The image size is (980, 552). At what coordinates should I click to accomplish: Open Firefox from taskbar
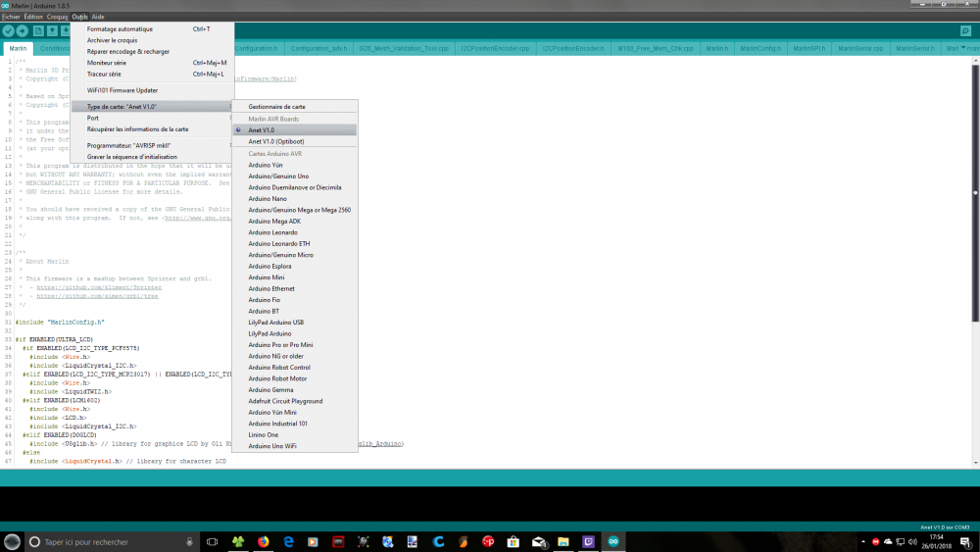263,542
